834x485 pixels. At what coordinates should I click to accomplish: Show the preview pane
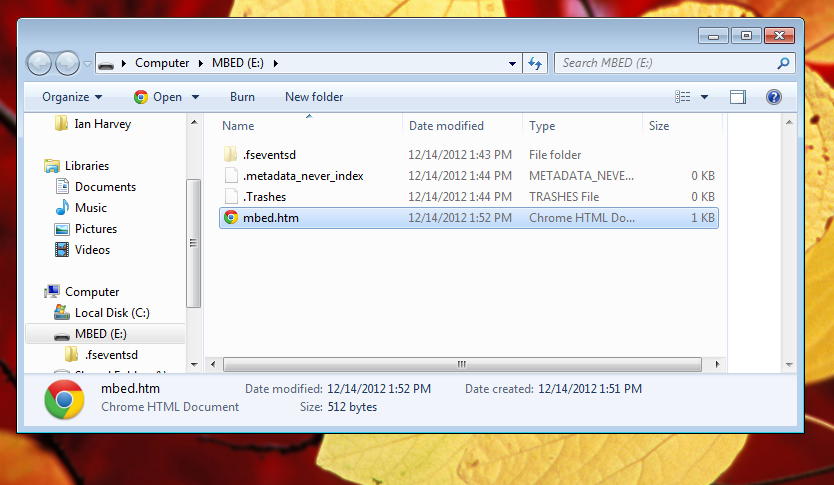[738, 97]
